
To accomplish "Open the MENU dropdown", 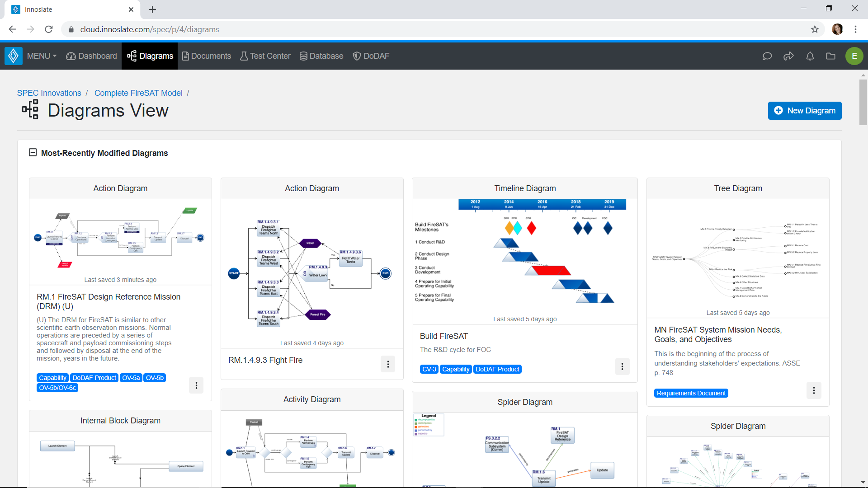I will coord(41,56).
